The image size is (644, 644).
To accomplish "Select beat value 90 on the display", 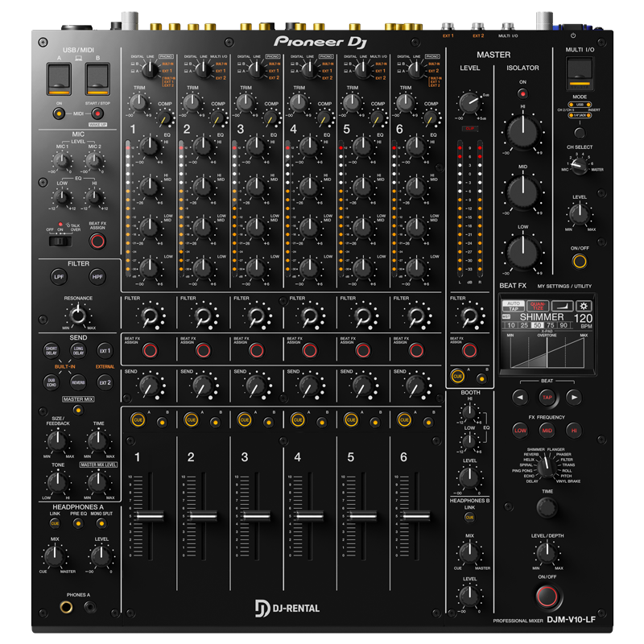I will click(x=563, y=325).
